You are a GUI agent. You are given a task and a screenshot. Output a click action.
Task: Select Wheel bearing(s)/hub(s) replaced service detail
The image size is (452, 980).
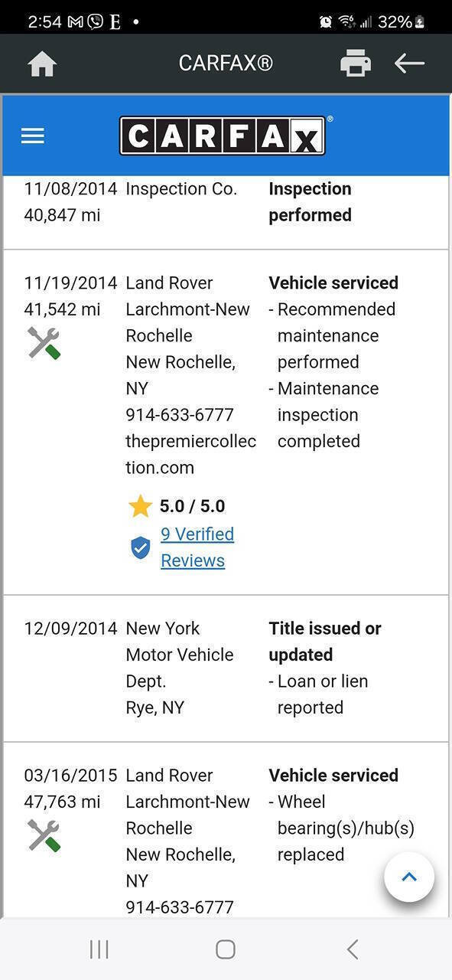345,828
